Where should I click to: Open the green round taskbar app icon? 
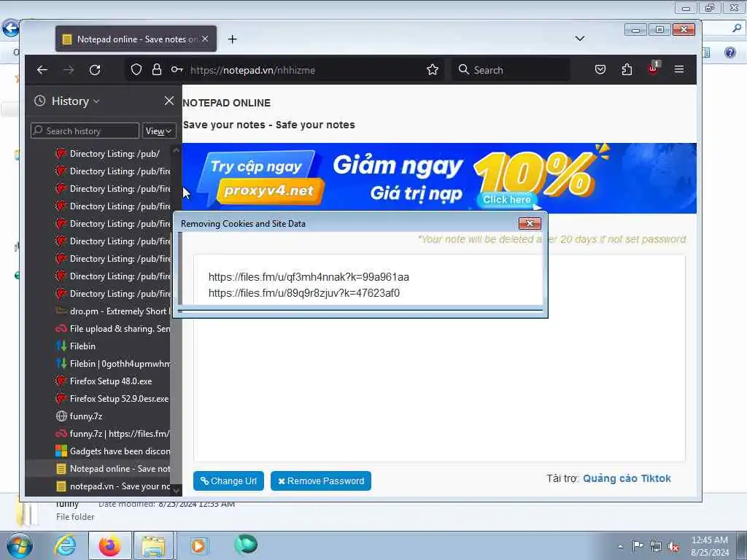(245, 545)
